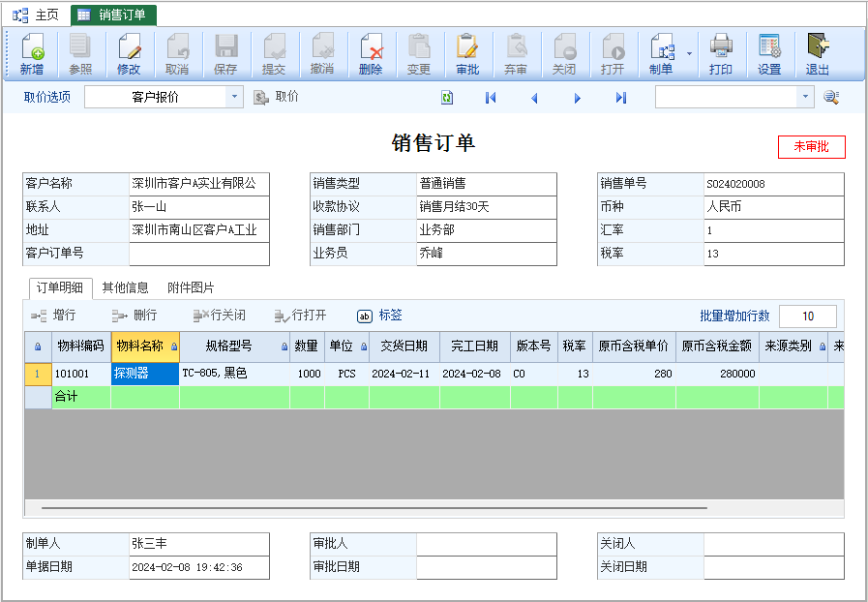Screen dimensions: 868x602
Task: Click the 删除 (Delete) toolbar icon
Action: (371, 54)
